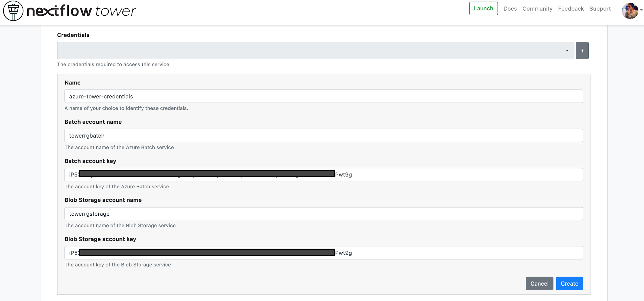Click the control tower logo icon
The width and height of the screenshot is (644, 301).
(x=13, y=11)
